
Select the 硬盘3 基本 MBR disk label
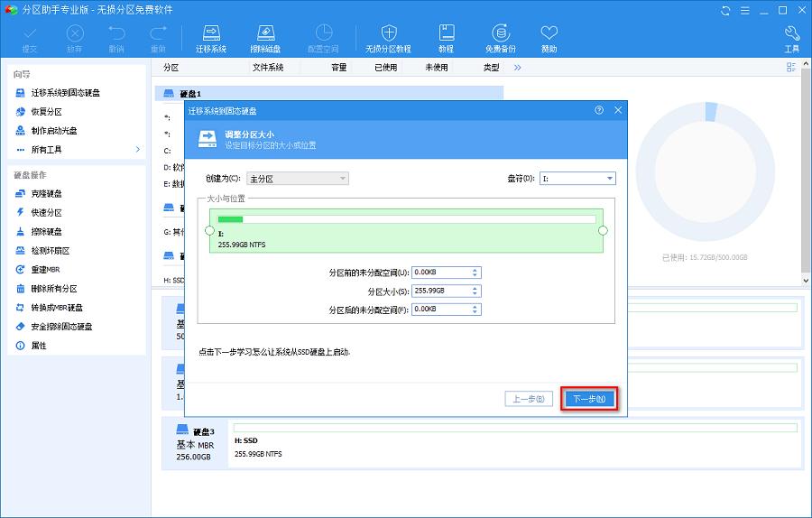[195, 443]
